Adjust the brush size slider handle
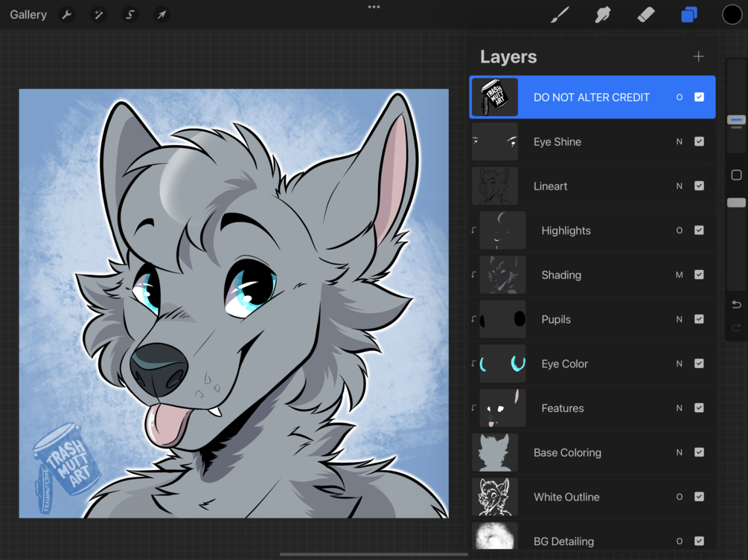The height and width of the screenshot is (560, 748). pyautogui.click(x=736, y=120)
